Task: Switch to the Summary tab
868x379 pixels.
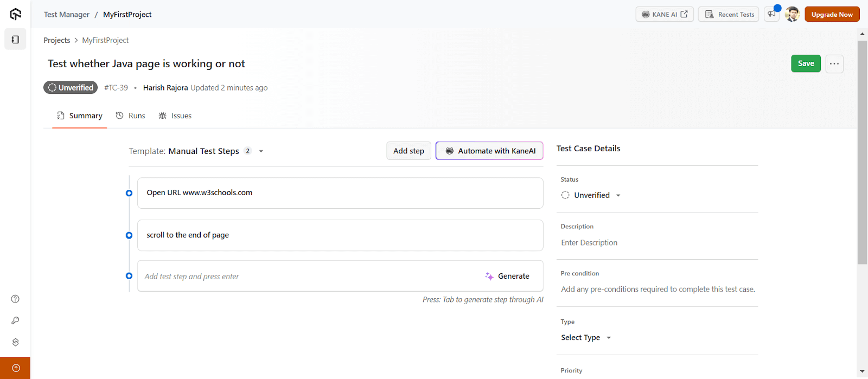Action: [80, 115]
